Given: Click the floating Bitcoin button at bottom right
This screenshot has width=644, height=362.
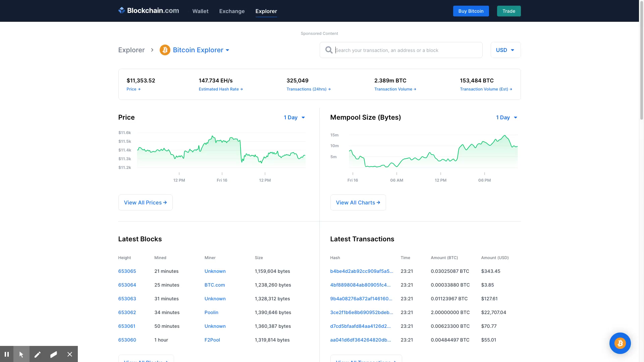Looking at the screenshot, I should (x=620, y=343).
